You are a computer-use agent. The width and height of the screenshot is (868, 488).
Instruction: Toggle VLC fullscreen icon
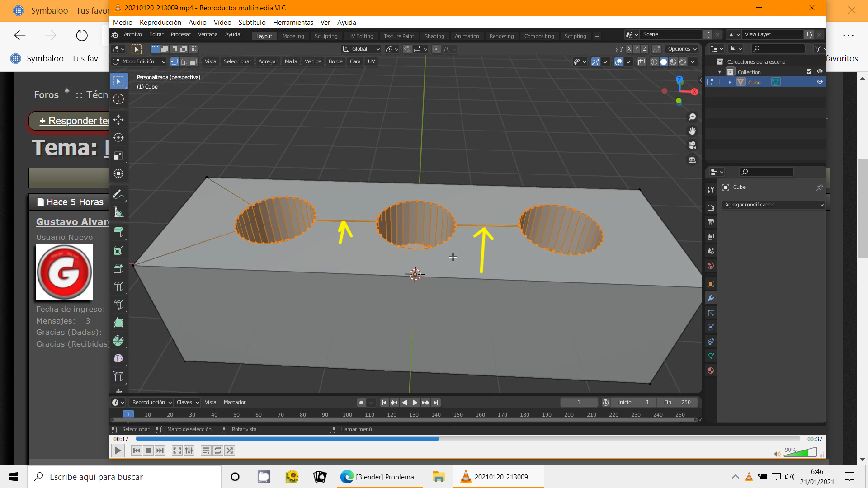tap(177, 450)
